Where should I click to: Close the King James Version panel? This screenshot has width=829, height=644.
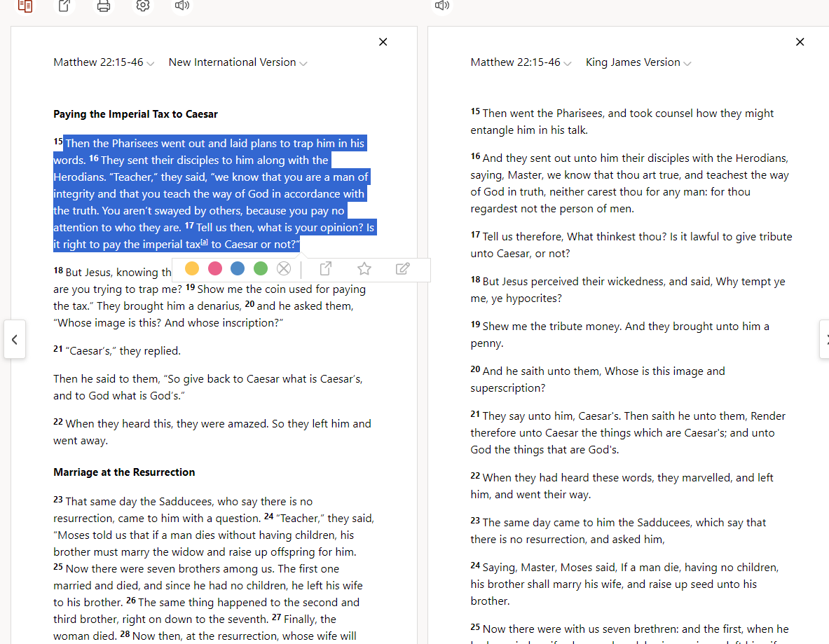point(800,42)
